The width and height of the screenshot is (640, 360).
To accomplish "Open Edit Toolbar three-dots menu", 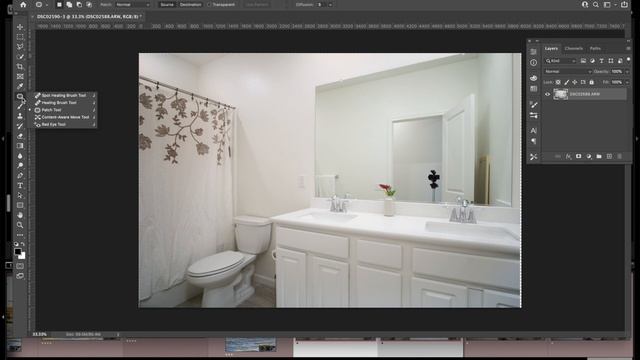I will 20,235.
